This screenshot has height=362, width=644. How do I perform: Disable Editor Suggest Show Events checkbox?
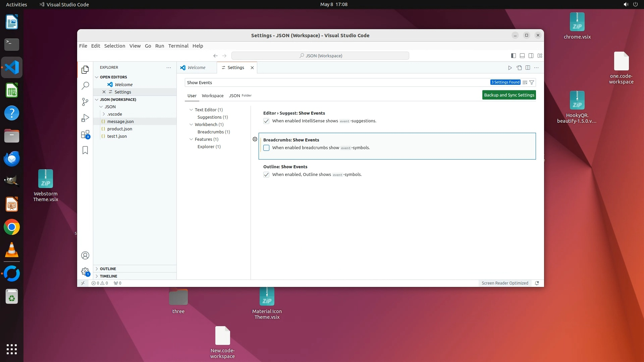click(x=266, y=121)
